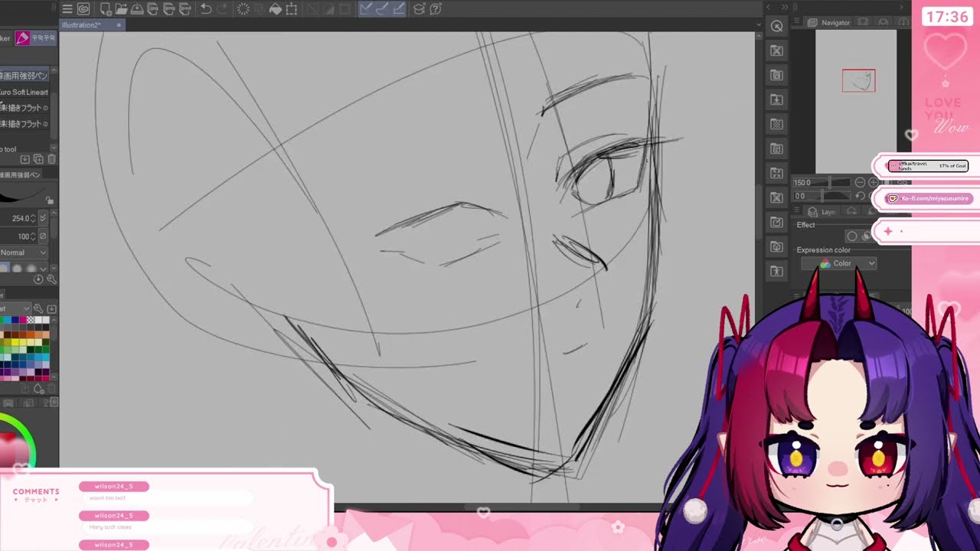980x551 pixels.
Task: Open the Normal blending mode dropdown
Action: [23, 253]
